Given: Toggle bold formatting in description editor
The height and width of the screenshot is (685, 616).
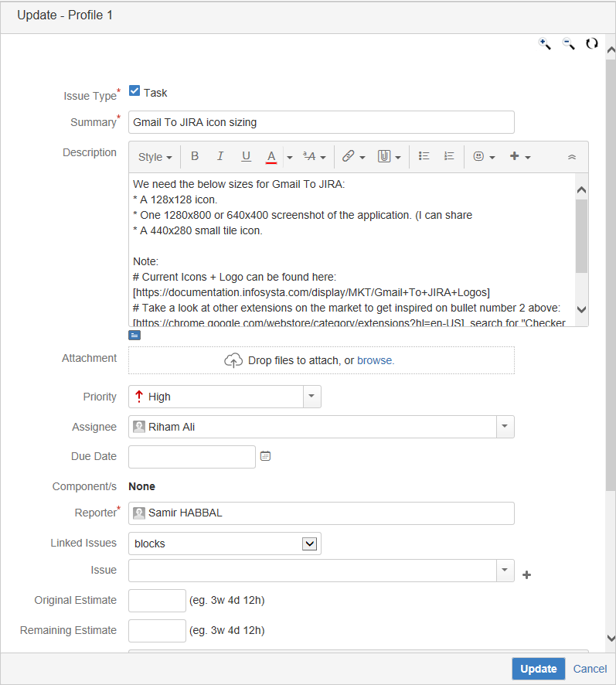Looking at the screenshot, I should coord(195,156).
